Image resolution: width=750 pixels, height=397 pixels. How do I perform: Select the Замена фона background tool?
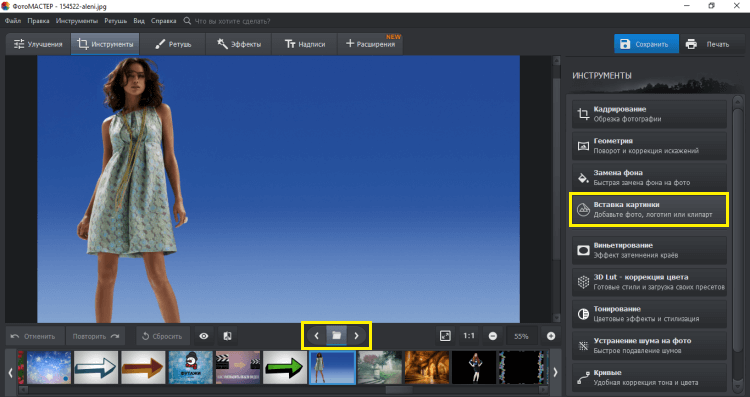pyautogui.click(x=649, y=177)
